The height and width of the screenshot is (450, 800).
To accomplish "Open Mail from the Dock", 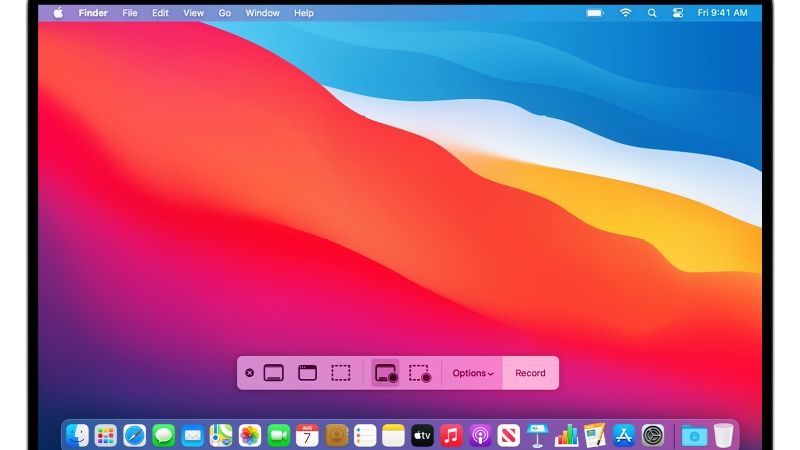I will click(x=192, y=436).
